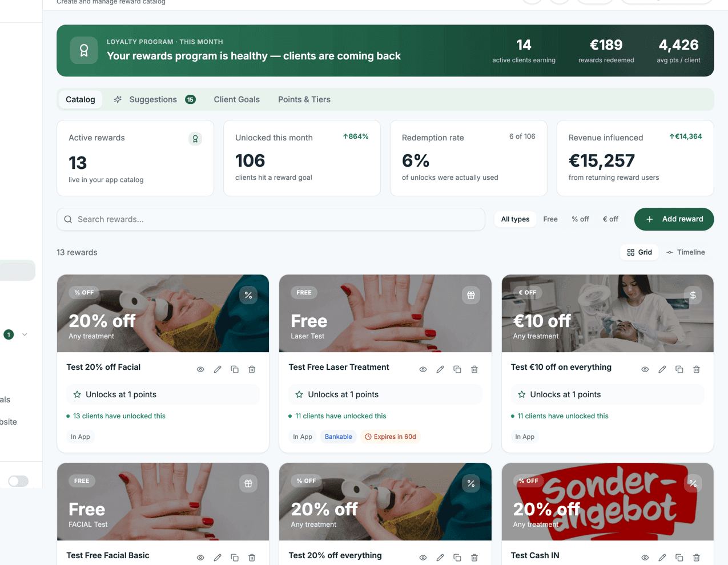Edit Test €10 off on everything reward

tap(662, 369)
